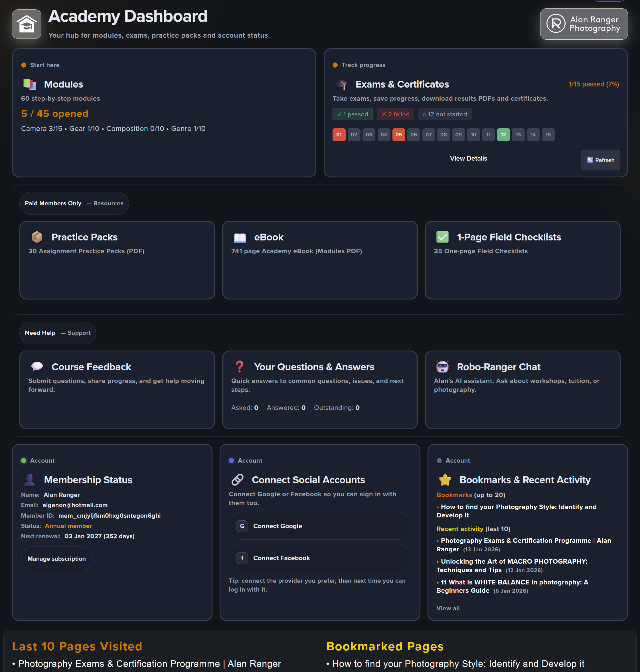This screenshot has height=672, width=640.
Task: Open the eBook book icon
Action: [240, 238]
